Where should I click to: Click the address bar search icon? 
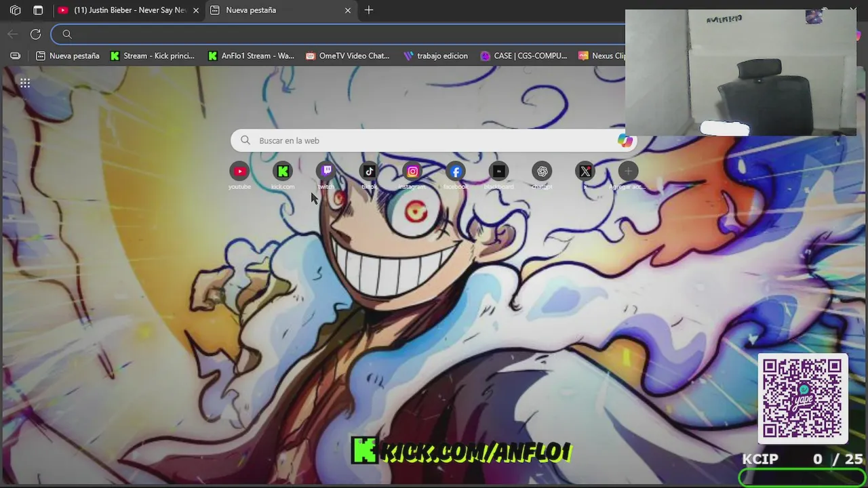[66, 34]
